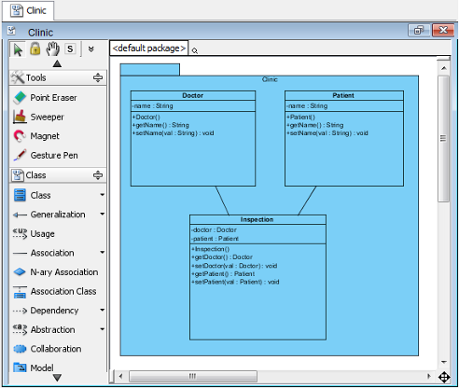Click the S toolbar button

[70, 49]
